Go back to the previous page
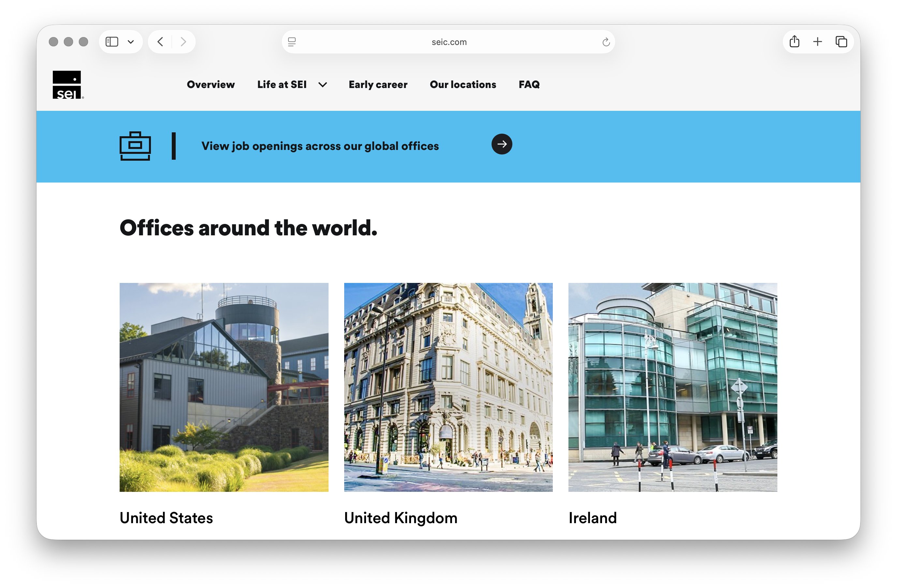897x588 pixels. click(x=160, y=42)
